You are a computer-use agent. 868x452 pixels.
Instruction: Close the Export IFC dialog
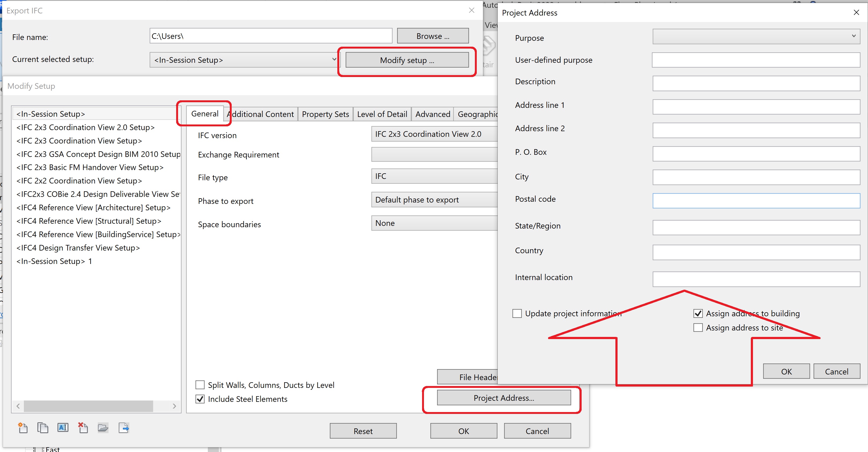point(471,10)
